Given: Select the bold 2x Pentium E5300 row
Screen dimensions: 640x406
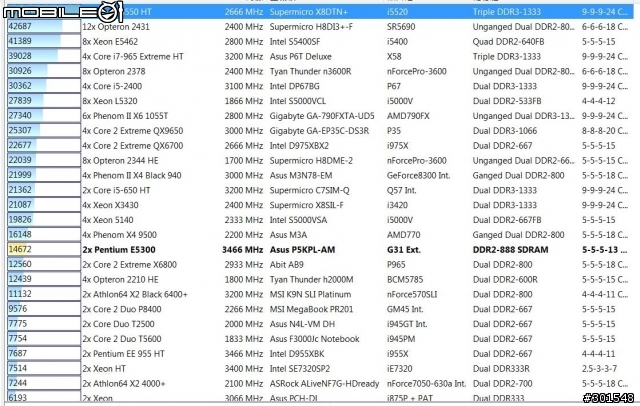Looking at the screenshot, I should 320,250.
